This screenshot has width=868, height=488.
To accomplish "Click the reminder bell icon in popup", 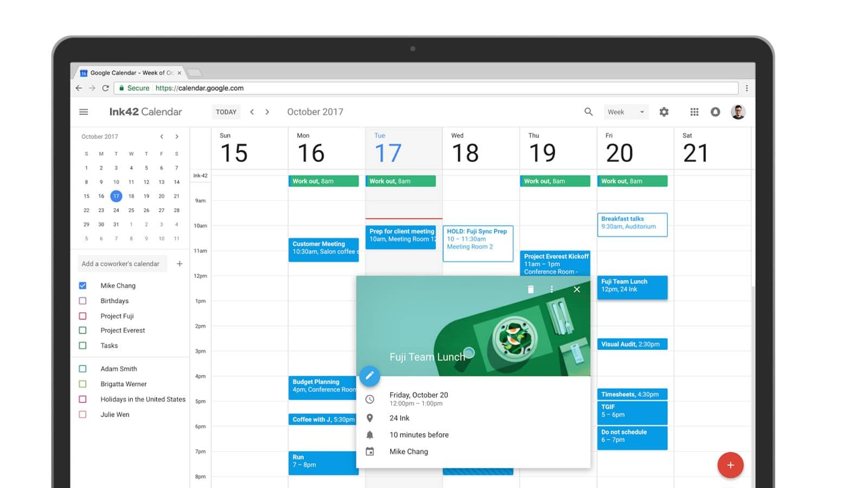I will (369, 435).
